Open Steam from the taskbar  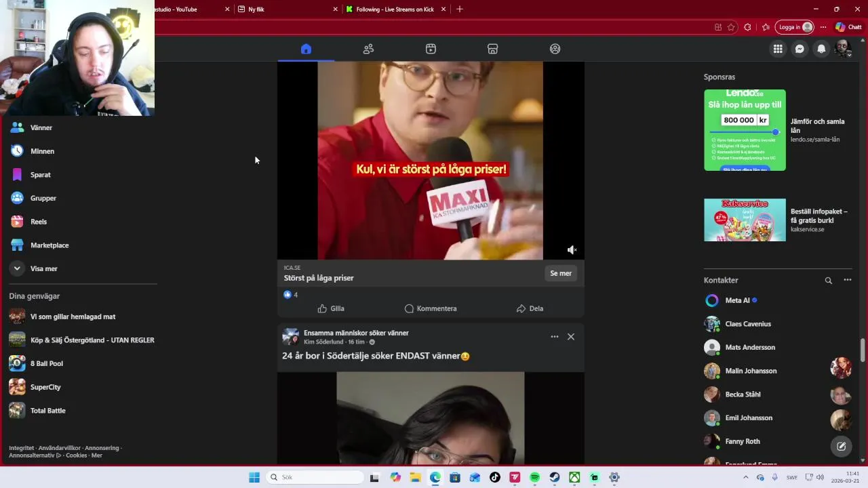coord(554,477)
